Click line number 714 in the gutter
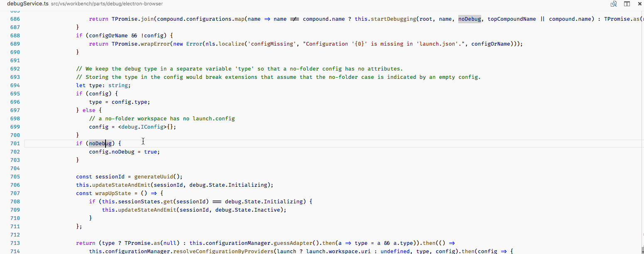 15,252
